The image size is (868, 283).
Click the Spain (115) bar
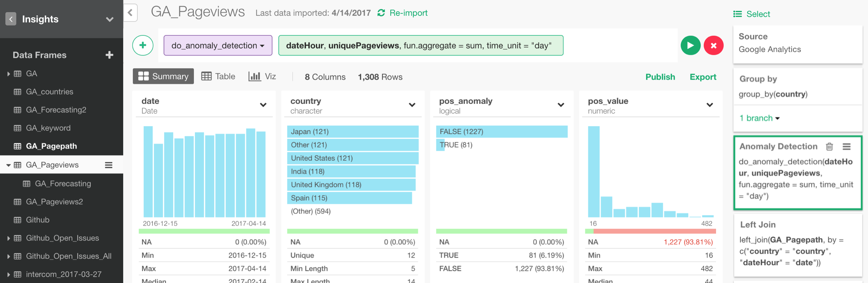pyautogui.click(x=349, y=198)
